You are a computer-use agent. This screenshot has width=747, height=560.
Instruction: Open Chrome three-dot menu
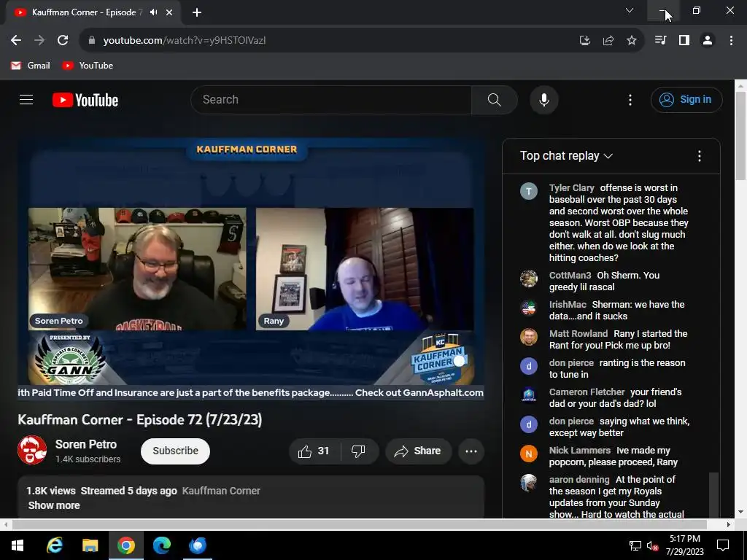pos(731,41)
